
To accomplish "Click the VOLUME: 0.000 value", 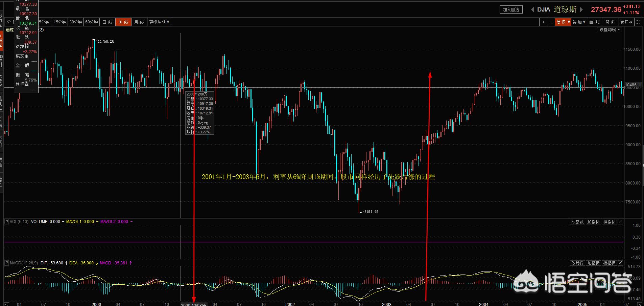I will (45, 222).
